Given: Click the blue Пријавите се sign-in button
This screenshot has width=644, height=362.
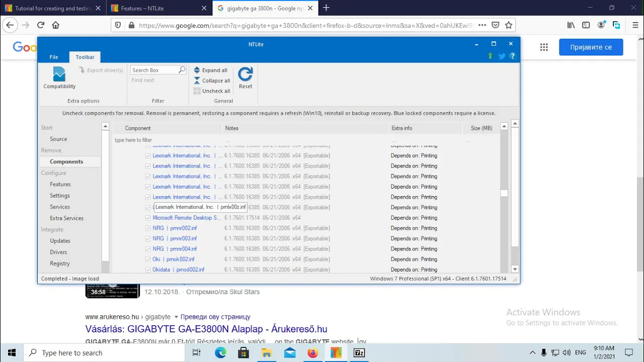Looking at the screenshot, I should click(591, 47).
